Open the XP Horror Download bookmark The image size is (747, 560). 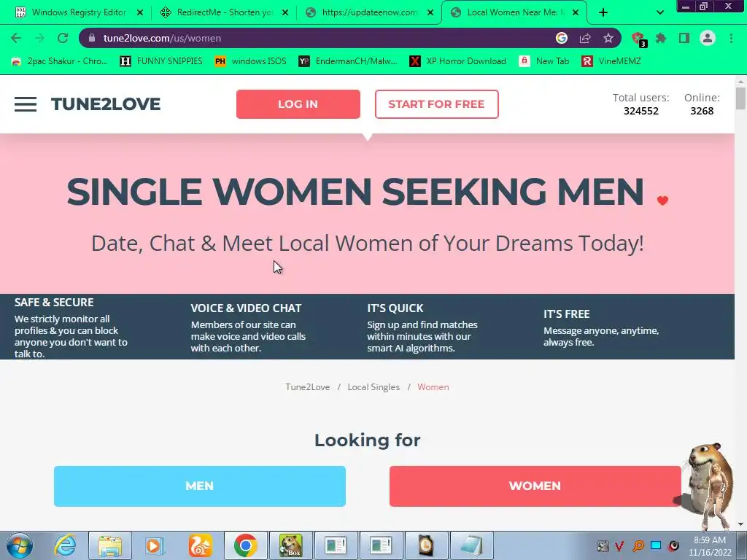tap(458, 61)
